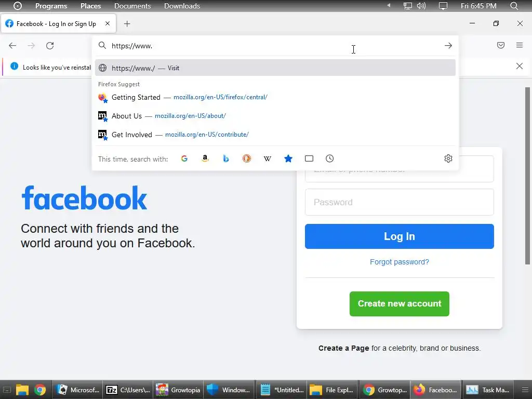Click the browser forward arrow
532x399 pixels.
31,46
